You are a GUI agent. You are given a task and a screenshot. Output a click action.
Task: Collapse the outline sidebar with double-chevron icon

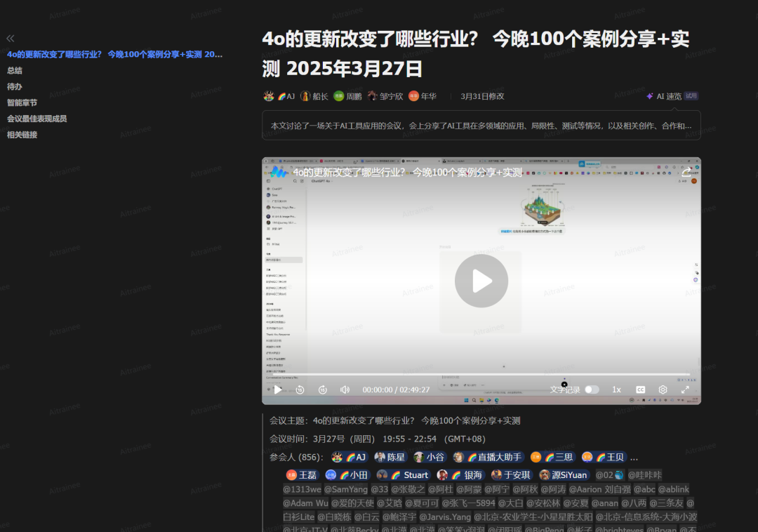click(10, 38)
